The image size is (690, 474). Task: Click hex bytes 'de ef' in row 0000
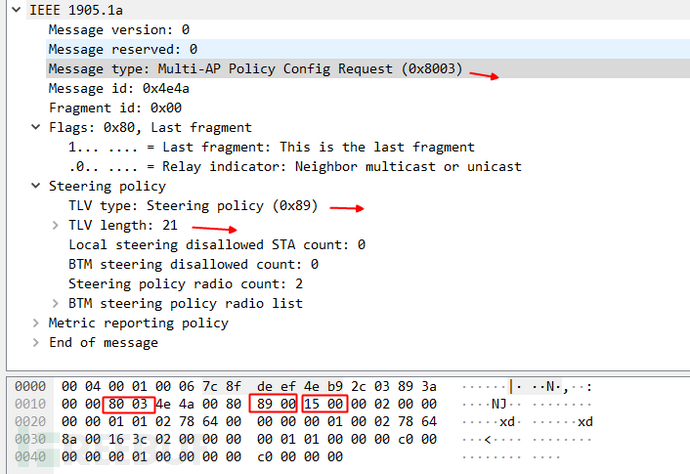coord(276,386)
